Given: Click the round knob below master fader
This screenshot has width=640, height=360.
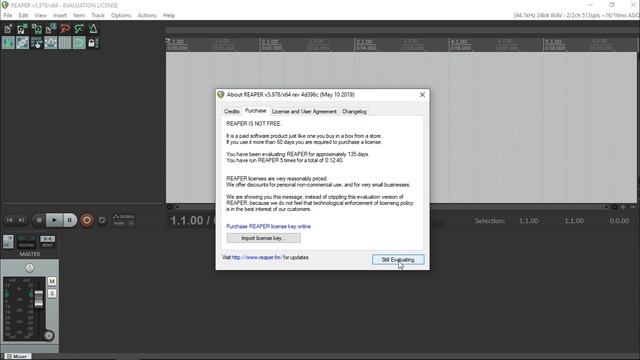Looking at the screenshot, I should coord(49,336).
